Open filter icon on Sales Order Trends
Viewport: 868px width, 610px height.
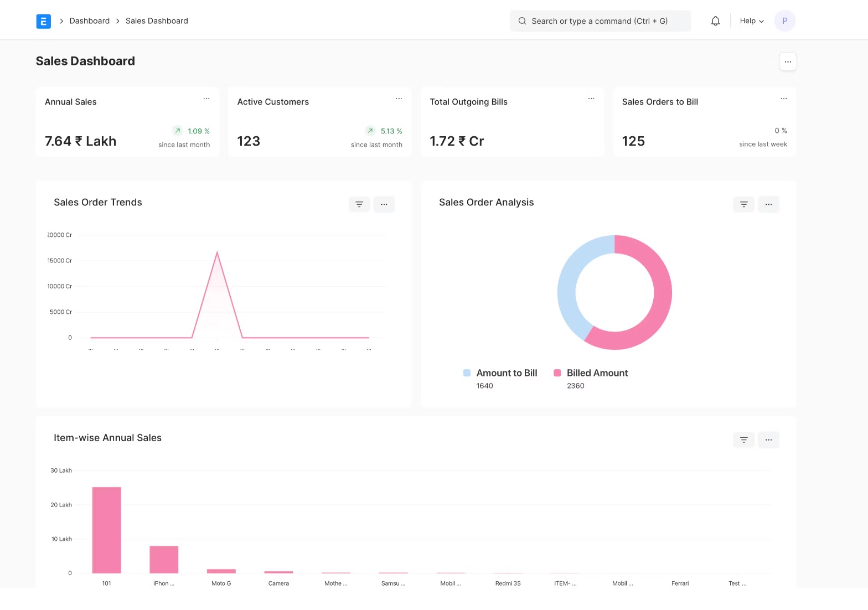[359, 204]
